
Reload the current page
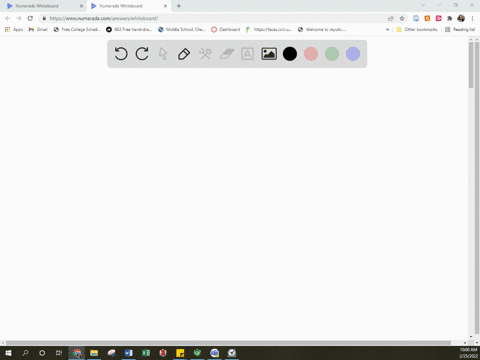[x=30, y=18]
